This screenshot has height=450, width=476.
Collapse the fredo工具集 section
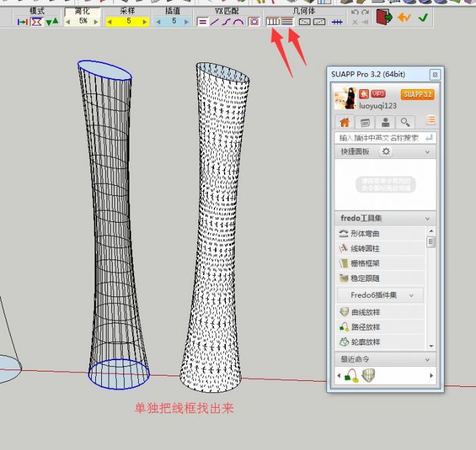coord(428,219)
